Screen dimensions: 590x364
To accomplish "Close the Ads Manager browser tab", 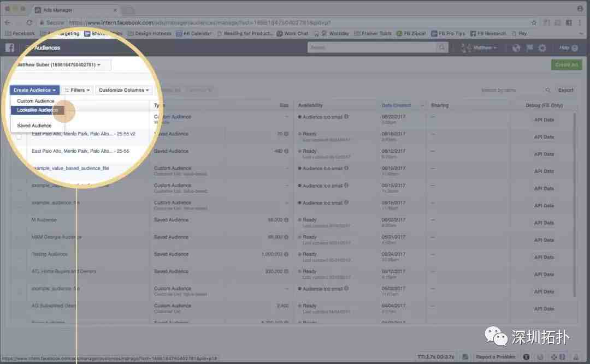I will pyautogui.click(x=115, y=10).
